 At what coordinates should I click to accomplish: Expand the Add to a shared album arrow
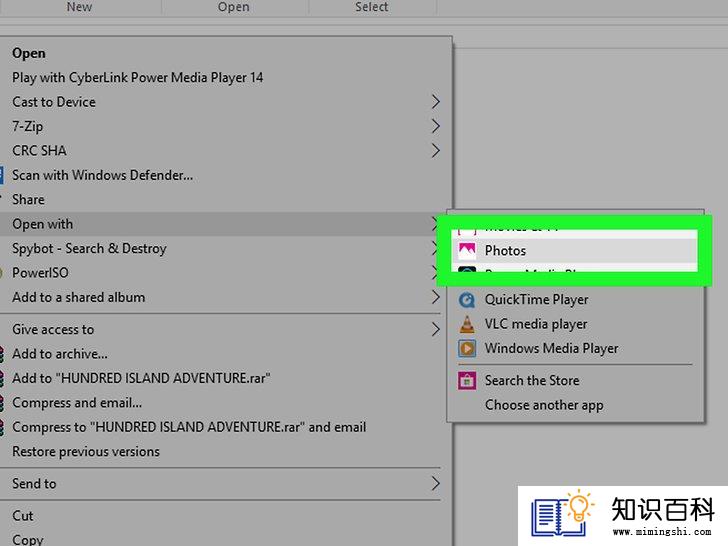click(x=436, y=297)
